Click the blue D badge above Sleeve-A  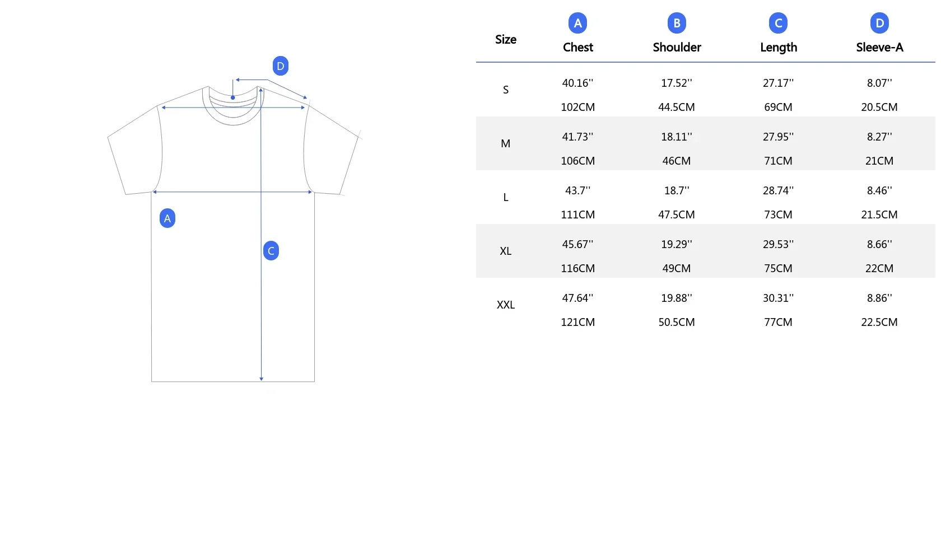click(879, 24)
